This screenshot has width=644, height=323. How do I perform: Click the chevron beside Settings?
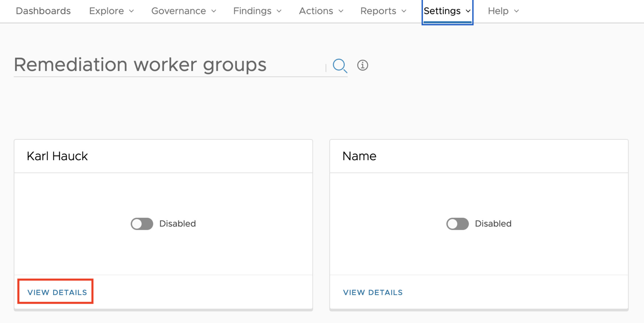coord(468,11)
